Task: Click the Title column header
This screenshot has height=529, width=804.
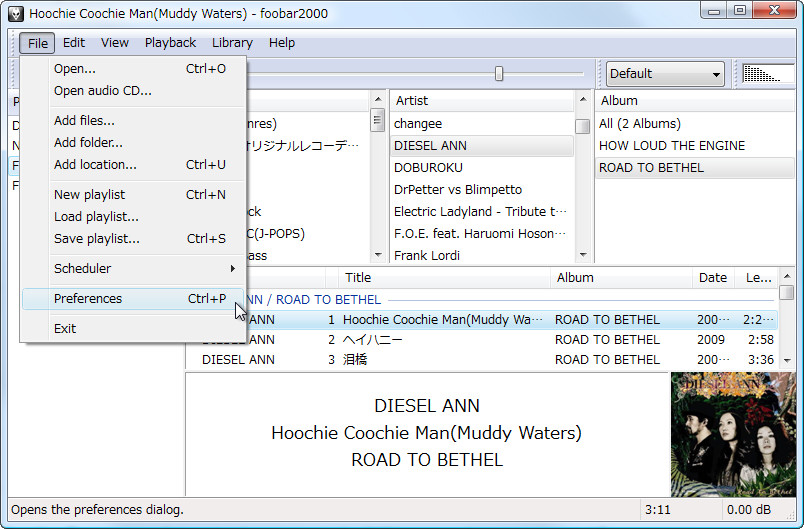Action: click(x=445, y=278)
